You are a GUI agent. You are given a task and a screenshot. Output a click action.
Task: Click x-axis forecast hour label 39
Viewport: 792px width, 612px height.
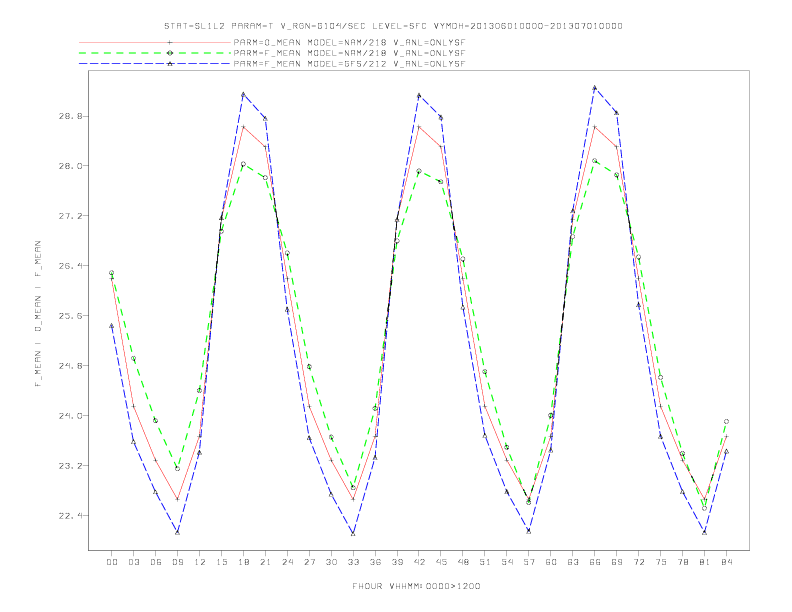click(x=397, y=562)
